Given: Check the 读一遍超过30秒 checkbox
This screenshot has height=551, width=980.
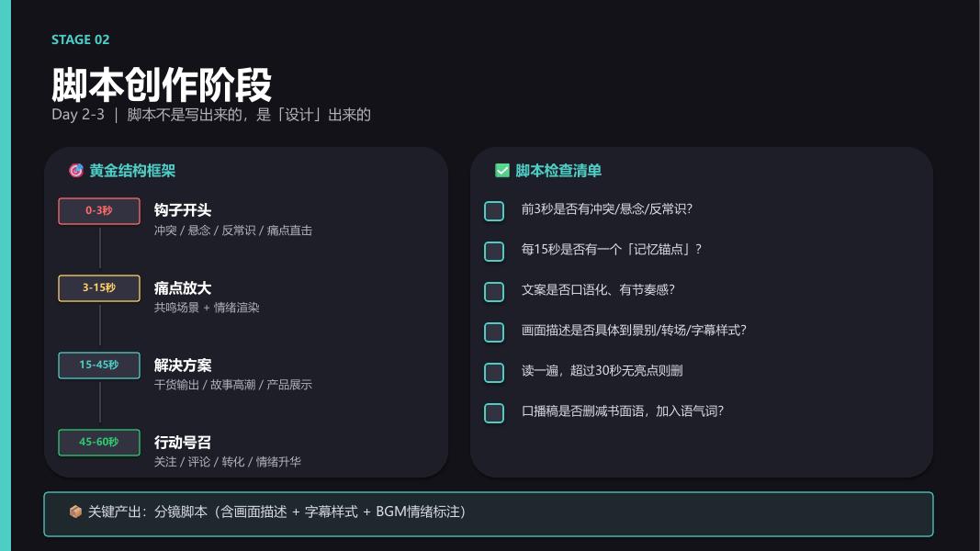Looking at the screenshot, I should pos(494,372).
